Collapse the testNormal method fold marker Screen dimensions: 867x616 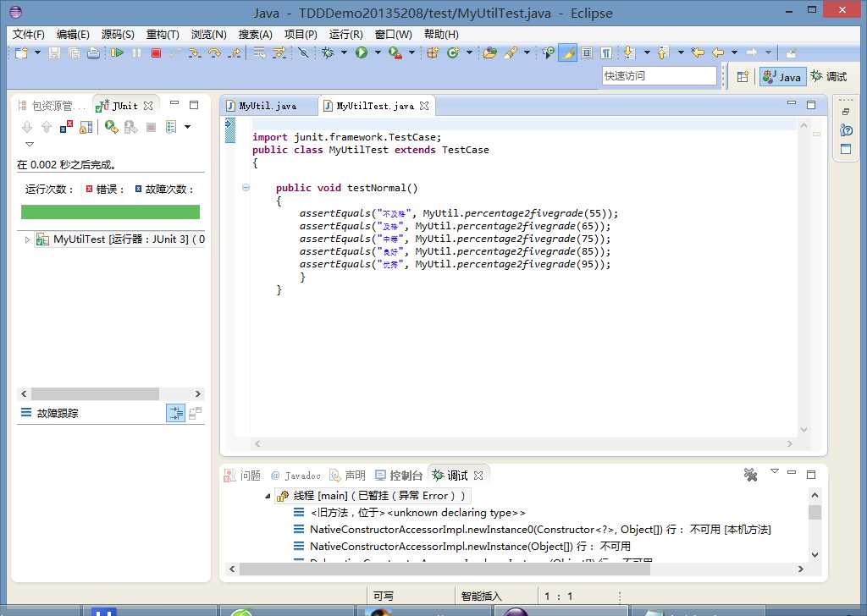pyautogui.click(x=246, y=187)
